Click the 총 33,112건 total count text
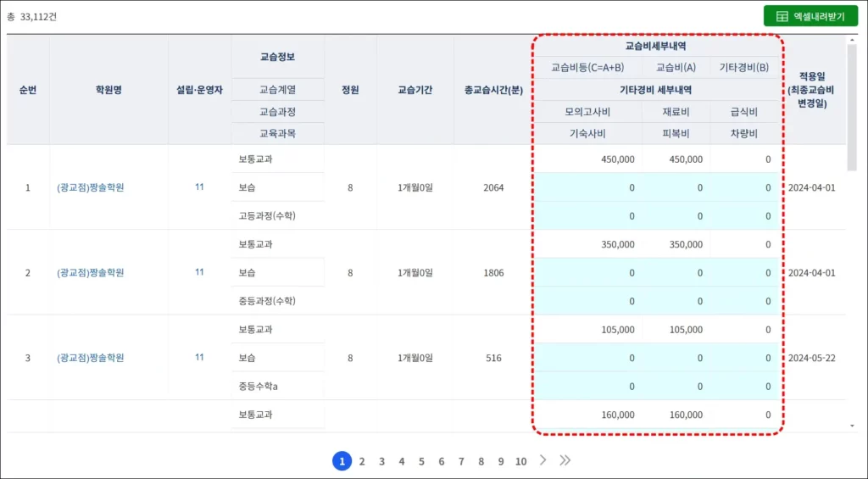The width and height of the screenshot is (868, 479). point(31,17)
